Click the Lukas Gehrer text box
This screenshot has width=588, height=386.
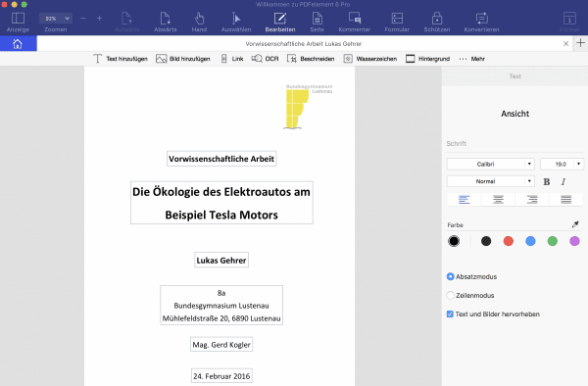click(221, 260)
